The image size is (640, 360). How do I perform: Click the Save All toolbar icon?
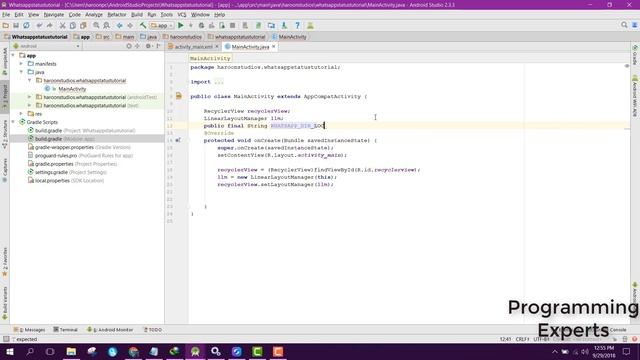click(16, 25)
